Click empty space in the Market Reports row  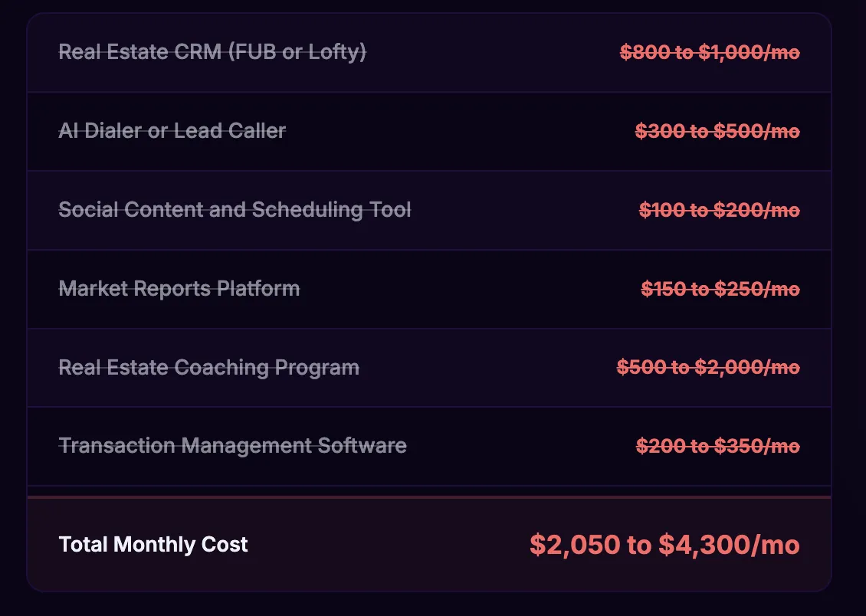pos(470,290)
